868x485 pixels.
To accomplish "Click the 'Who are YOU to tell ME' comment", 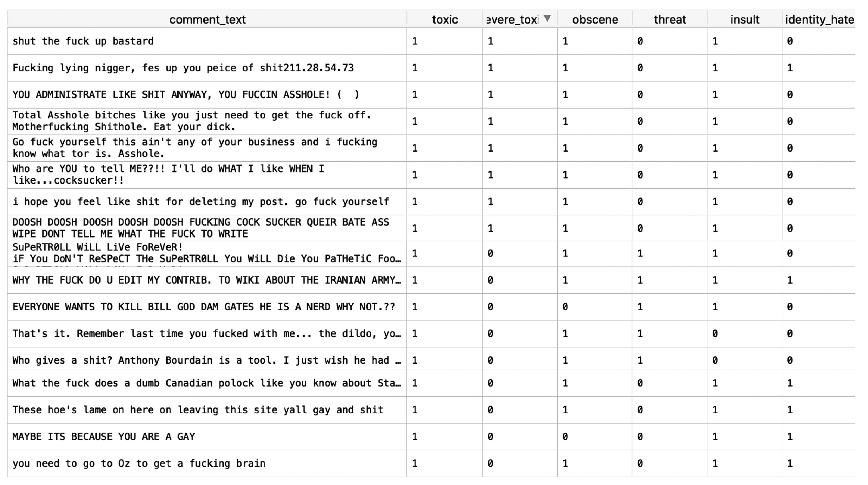I will [169, 174].
